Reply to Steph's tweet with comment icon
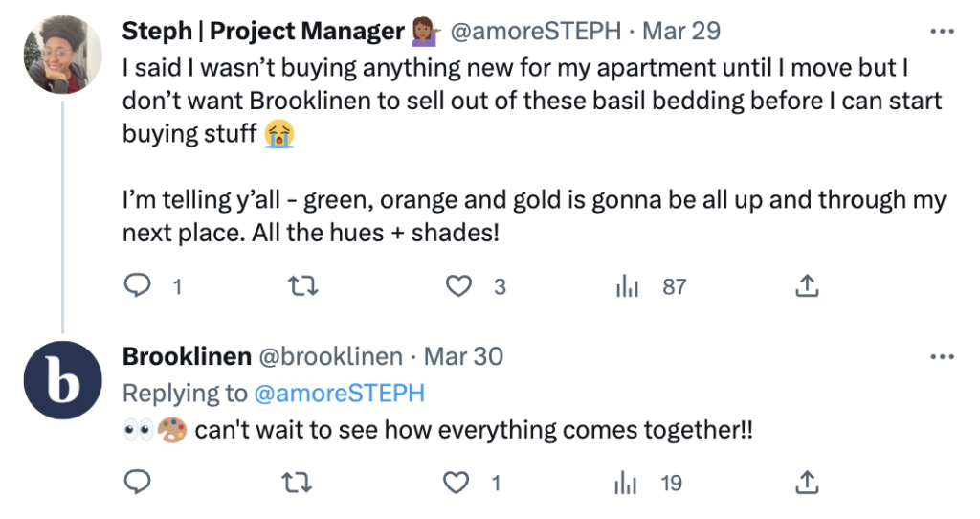Image resolution: width=980 pixels, height=519 pixels. coord(139,285)
